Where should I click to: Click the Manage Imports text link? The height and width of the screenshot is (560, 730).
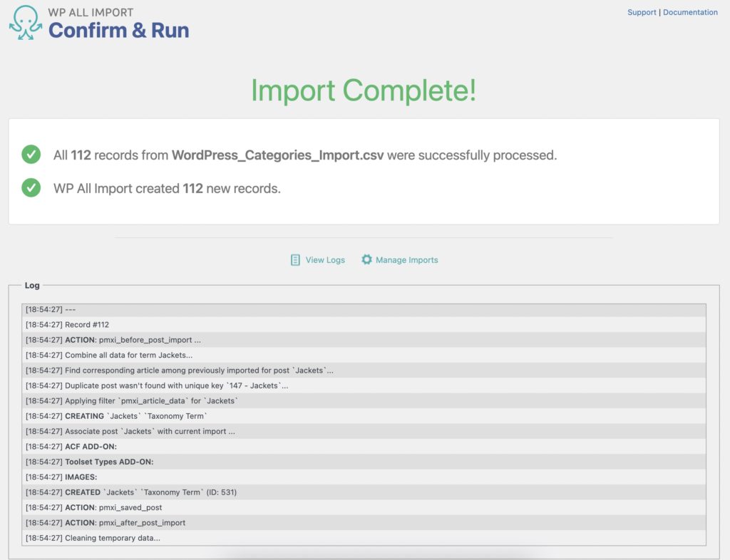coord(406,260)
